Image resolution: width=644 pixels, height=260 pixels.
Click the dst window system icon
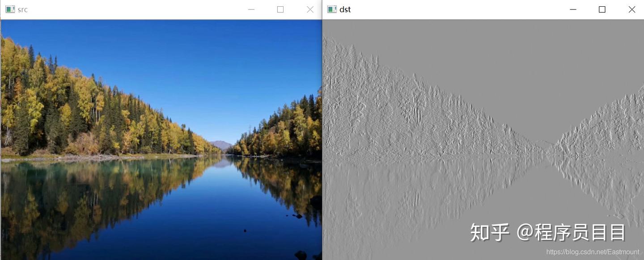click(x=332, y=9)
